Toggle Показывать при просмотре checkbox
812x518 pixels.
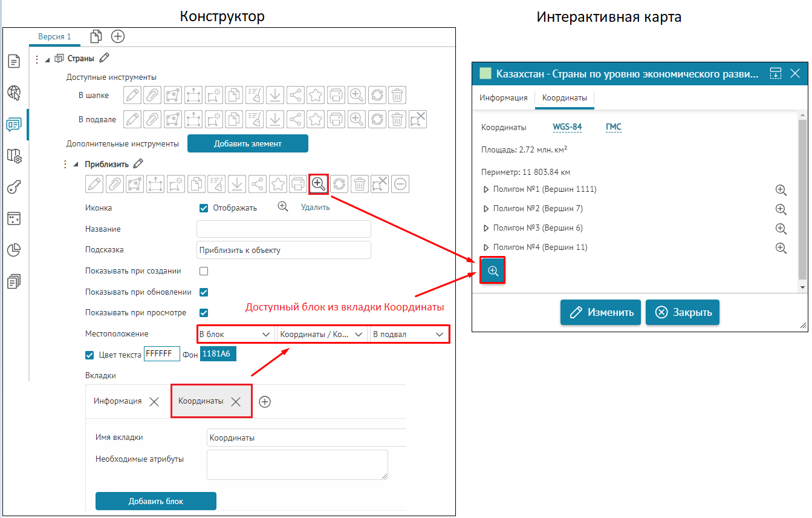click(204, 313)
